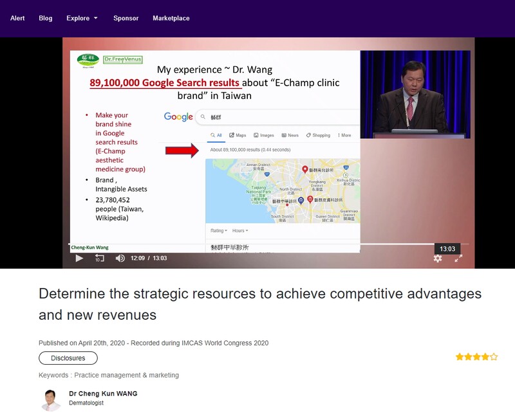This screenshot has height=420, width=515.
Task: Click the 12:09 / 13:03 time display
Action: pyautogui.click(x=149, y=258)
